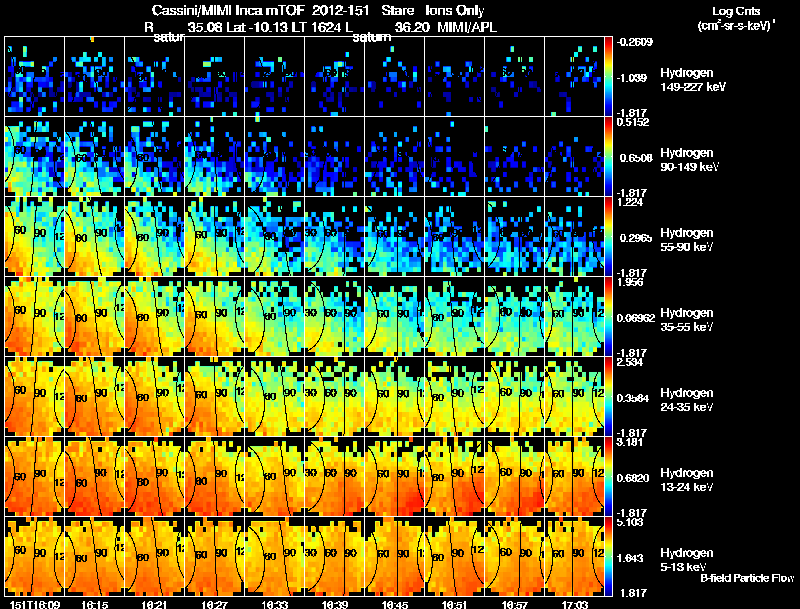Select the Hydrogen 55-90 keV panel at 16:15
The width and height of the screenshot is (800, 609).
click(94, 236)
